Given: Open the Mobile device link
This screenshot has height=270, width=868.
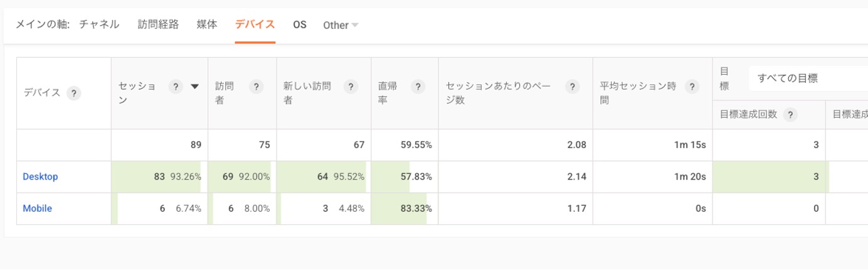Looking at the screenshot, I should coord(37,208).
